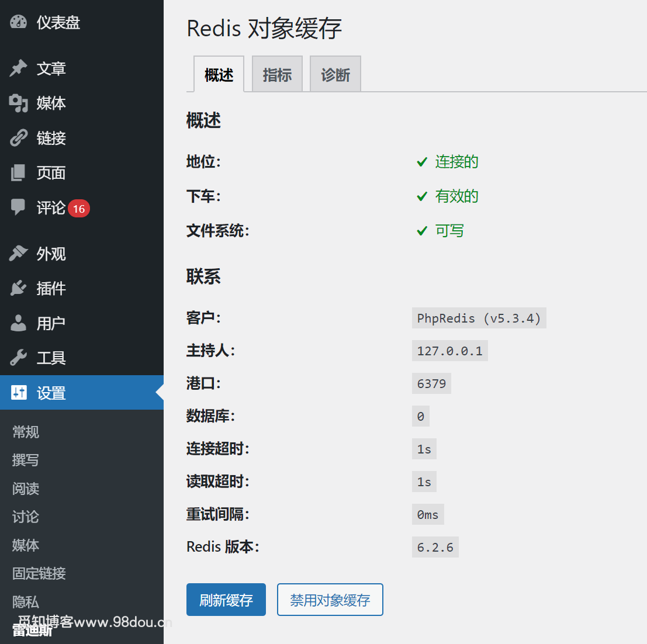Open the 用户 menu item
Viewport: 647px width, 644px height.
coord(82,323)
